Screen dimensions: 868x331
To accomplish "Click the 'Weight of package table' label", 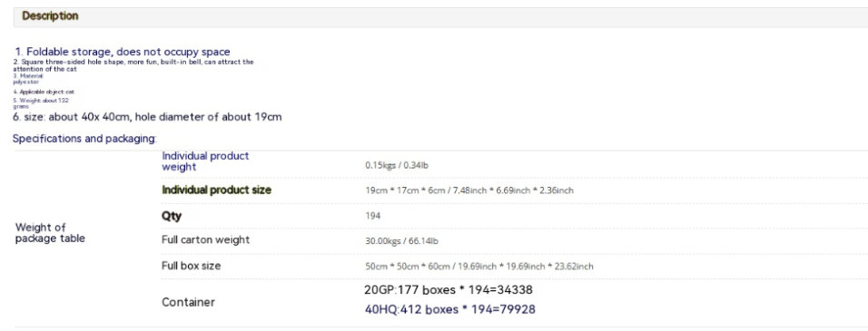I will pos(50,233).
